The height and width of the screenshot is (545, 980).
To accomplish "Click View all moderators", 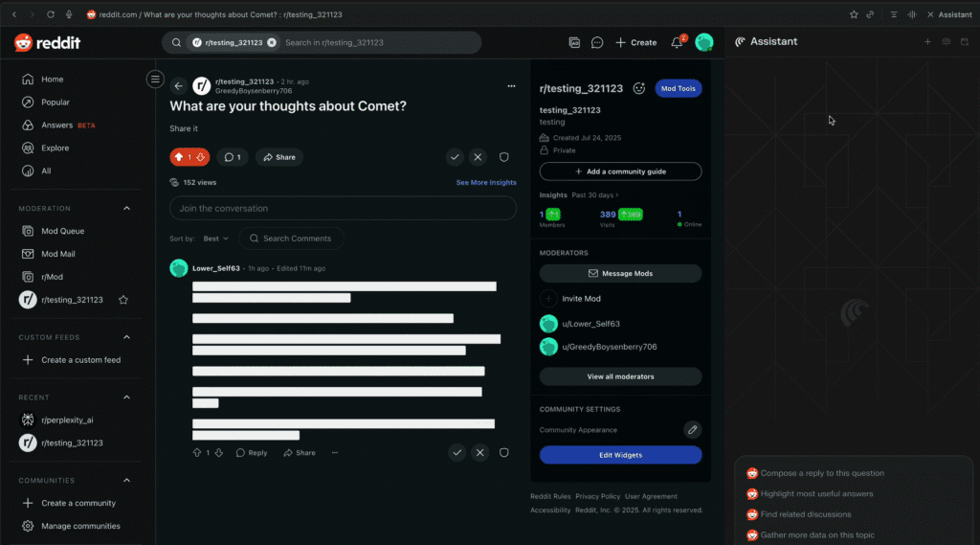I will (620, 376).
